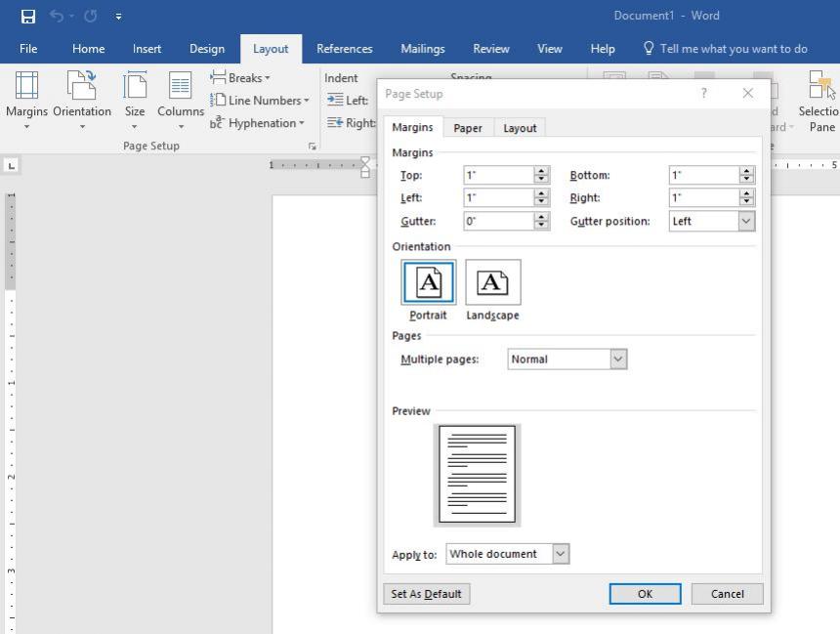Switch to the Design ribbon tab
This screenshot has height=634, width=840.
click(207, 49)
